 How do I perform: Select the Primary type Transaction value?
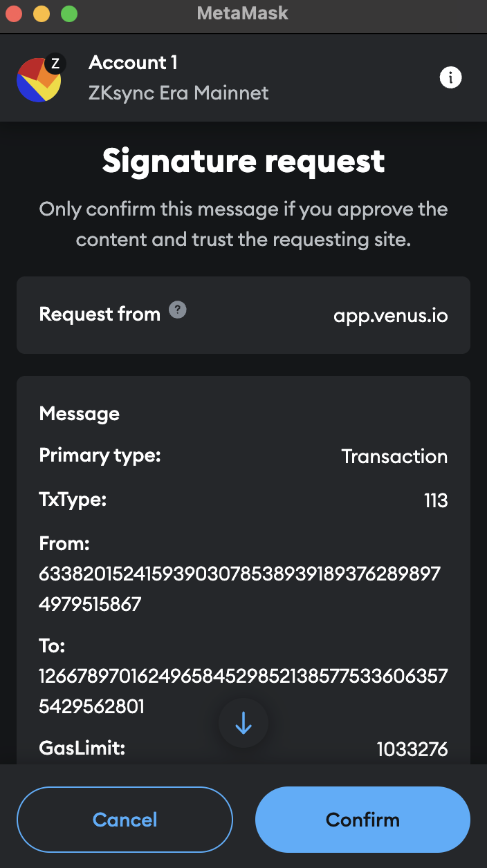coord(394,456)
